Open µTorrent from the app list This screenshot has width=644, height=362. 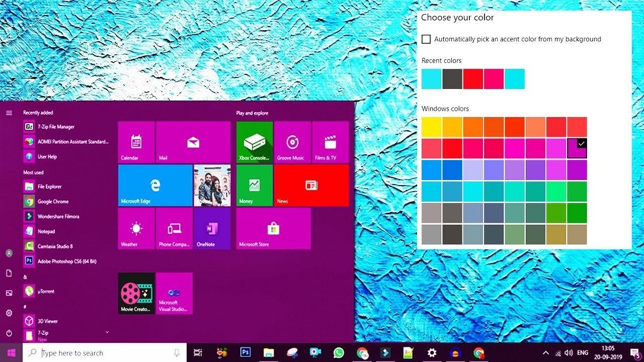(x=66, y=291)
